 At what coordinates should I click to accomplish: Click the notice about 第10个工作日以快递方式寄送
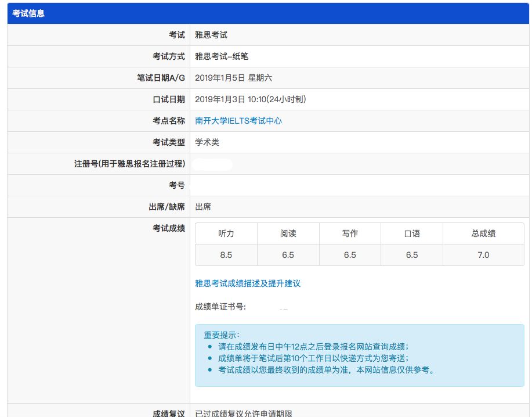pyautogui.click(x=313, y=358)
